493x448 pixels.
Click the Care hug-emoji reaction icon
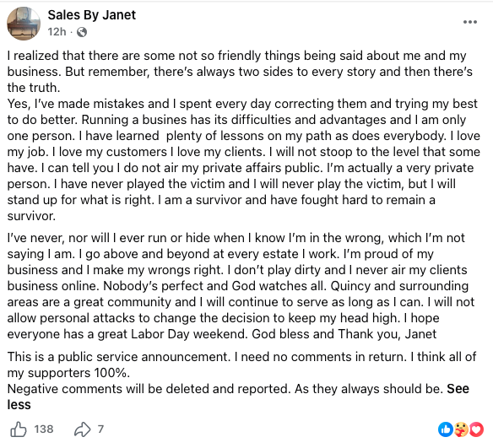coord(461,429)
